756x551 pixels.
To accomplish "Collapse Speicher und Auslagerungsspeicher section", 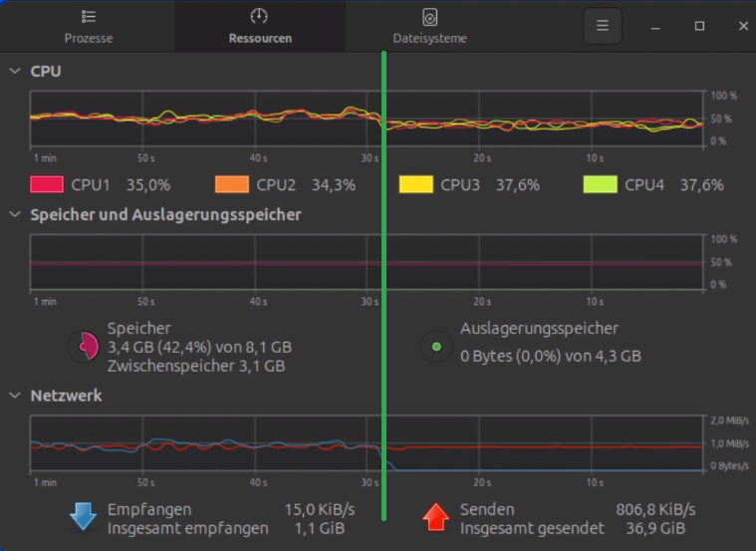I will point(15,214).
